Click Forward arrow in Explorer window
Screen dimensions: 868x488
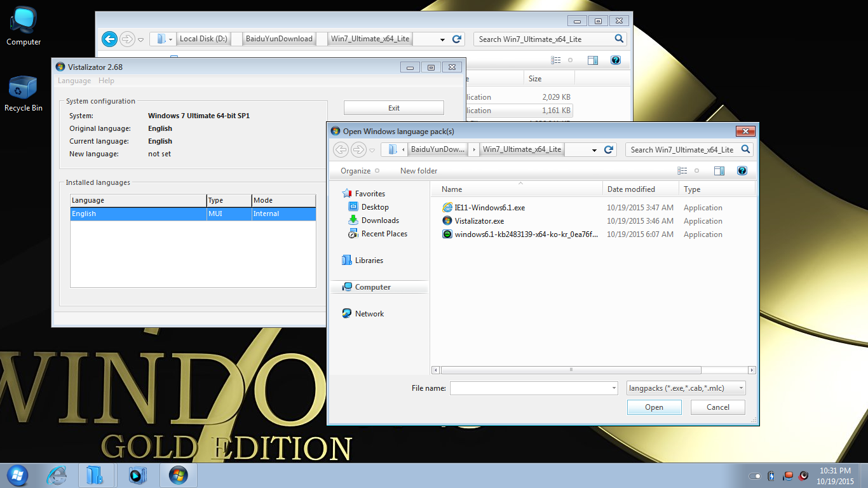(127, 39)
